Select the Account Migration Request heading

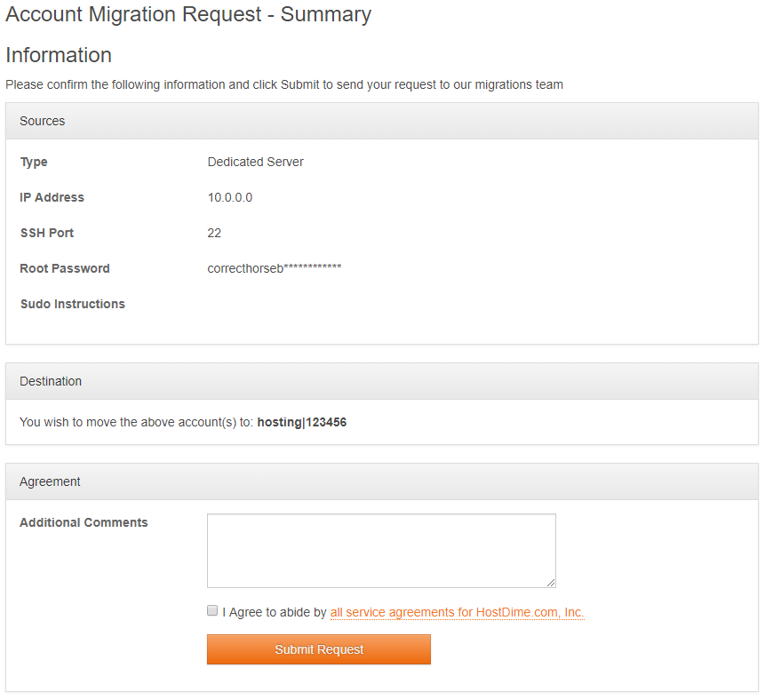point(188,14)
